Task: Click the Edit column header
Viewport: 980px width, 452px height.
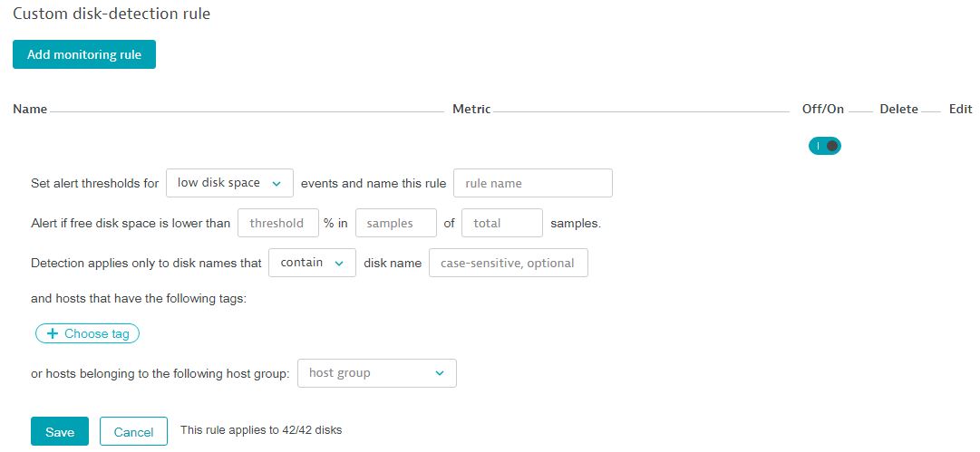Action: click(x=960, y=110)
